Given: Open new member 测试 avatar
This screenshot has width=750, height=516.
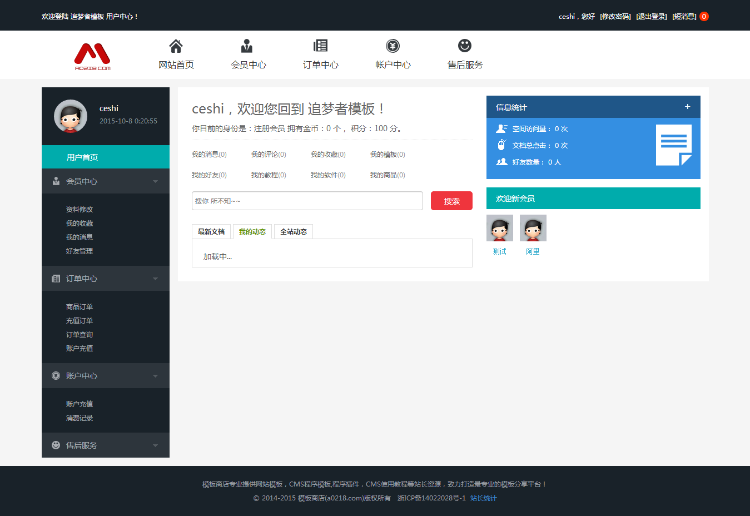Looking at the screenshot, I should pos(499,228).
